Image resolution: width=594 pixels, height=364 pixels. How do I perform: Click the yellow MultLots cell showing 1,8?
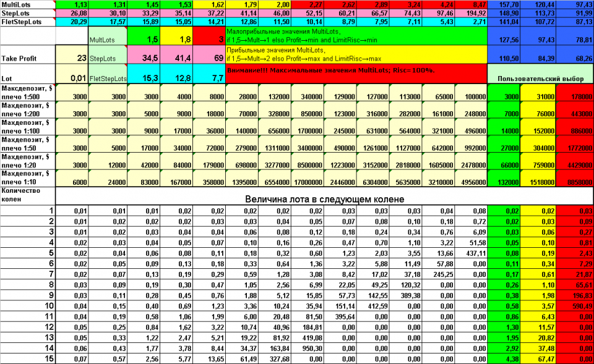click(x=176, y=36)
